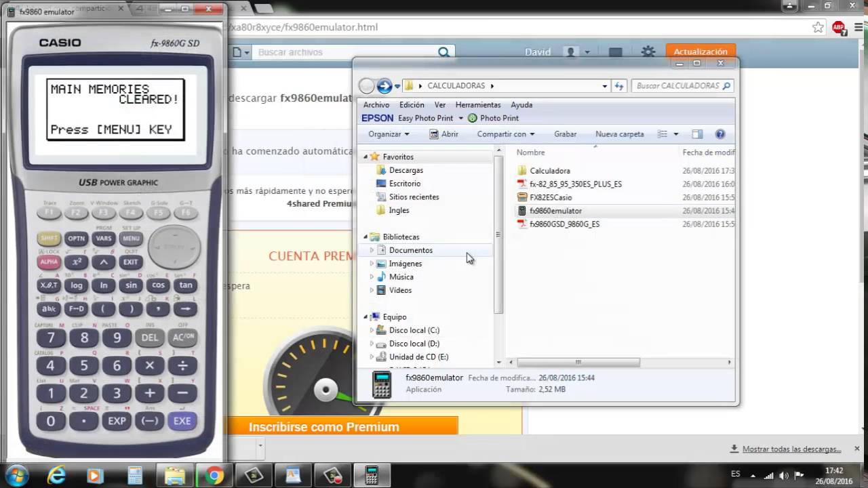This screenshot has width=868, height=488.
Task: Click the Explorer back navigation arrow
Action: click(x=367, y=86)
